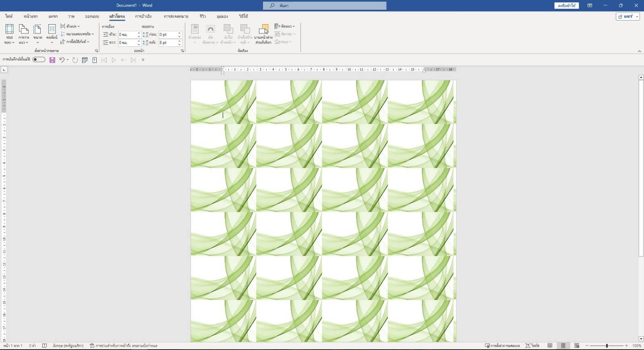Open the Columns (คอลัมน์) menu
Image resolution: width=644 pixels, height=350 pixels.
(52, 34)
